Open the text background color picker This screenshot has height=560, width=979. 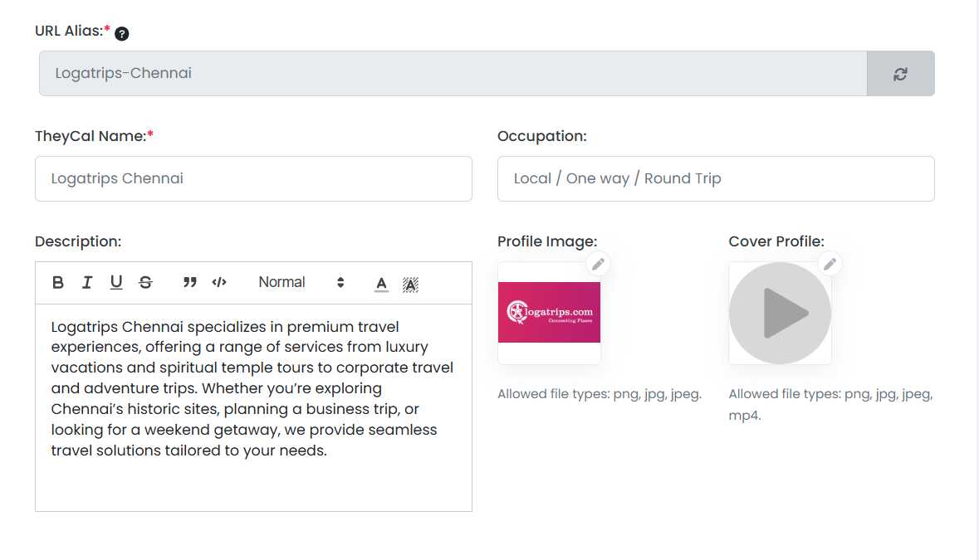tap(410, 285)
